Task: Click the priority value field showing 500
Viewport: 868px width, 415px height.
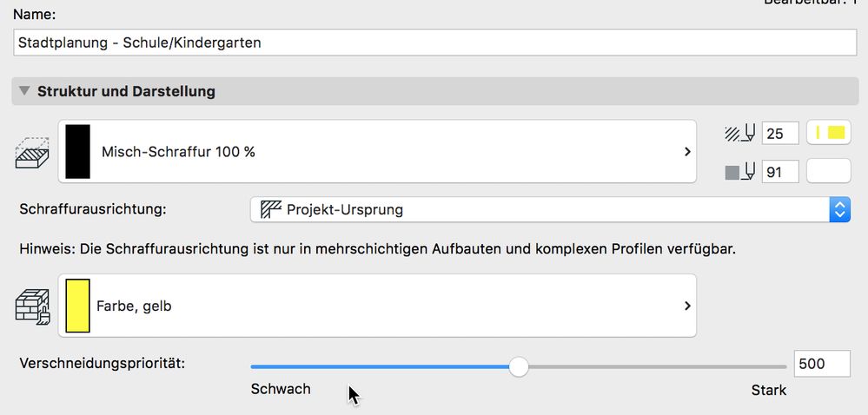Action: [x=821, y=365]
